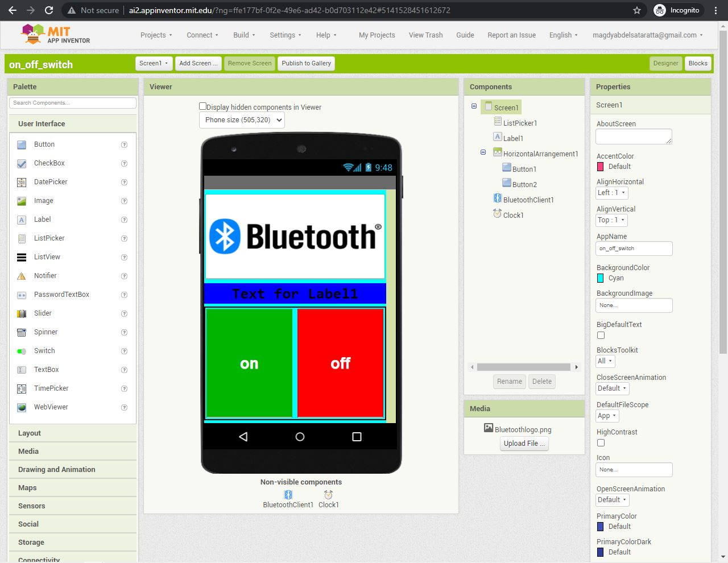Click the Slider palette icon
Viewport: 728px width, 563px height.
22,313
